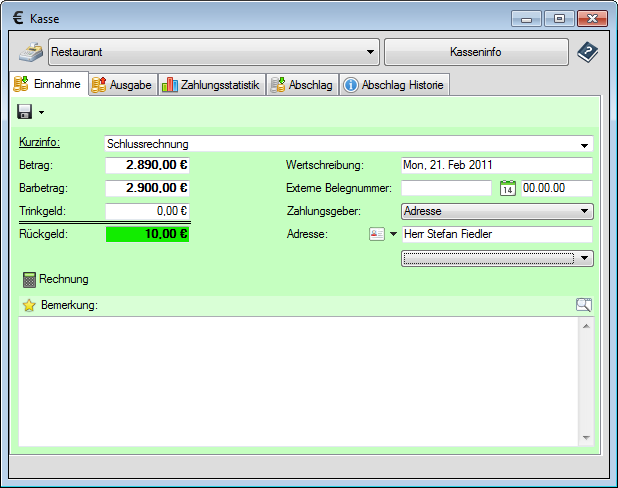This screenshot has height=488, width=618.
Task: Expand the Kurzinfo Schlussrechnung dropdown
Action: 584,144
